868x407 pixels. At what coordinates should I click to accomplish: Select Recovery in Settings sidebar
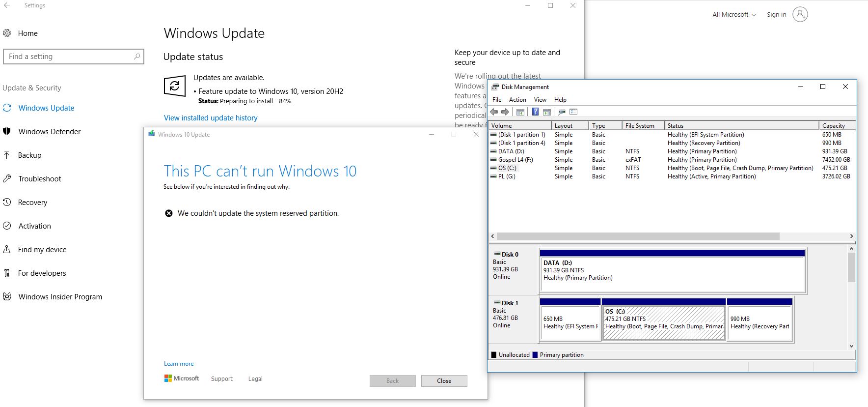coord(32,202)
